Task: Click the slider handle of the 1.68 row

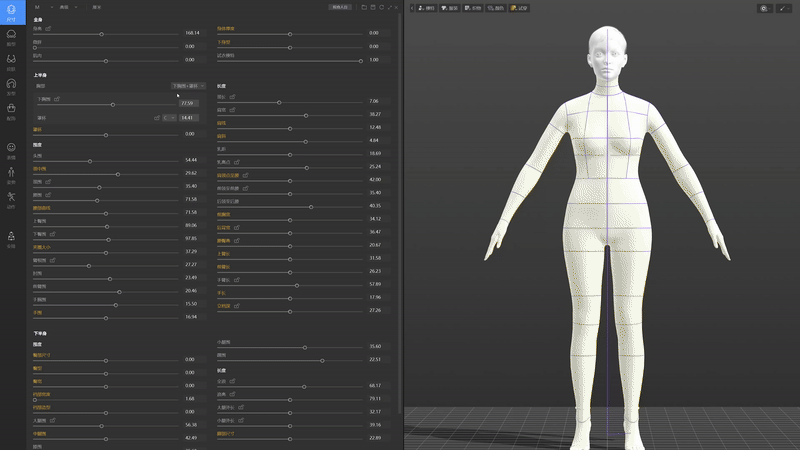Action: tap(35, 400)
